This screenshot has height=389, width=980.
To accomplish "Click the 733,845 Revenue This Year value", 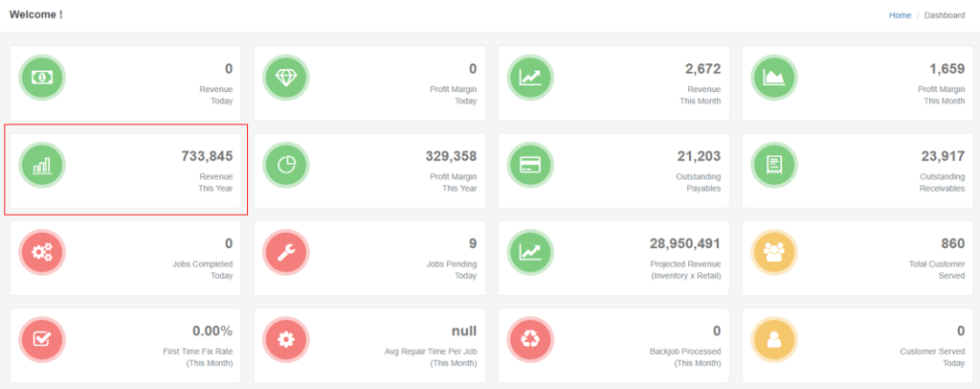I will (x=207, y=156).
